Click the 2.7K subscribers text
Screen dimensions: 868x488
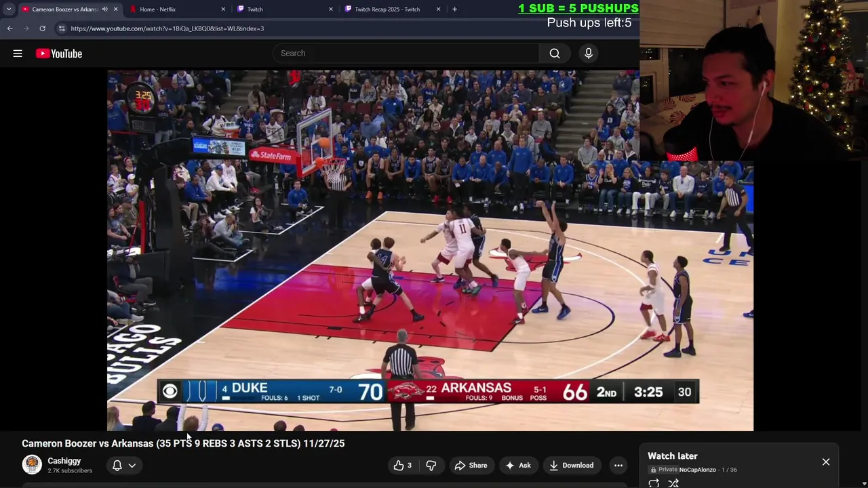coord(70,470)
